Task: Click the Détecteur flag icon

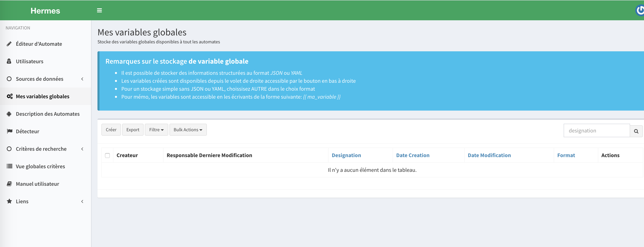Action: [10, 131]
